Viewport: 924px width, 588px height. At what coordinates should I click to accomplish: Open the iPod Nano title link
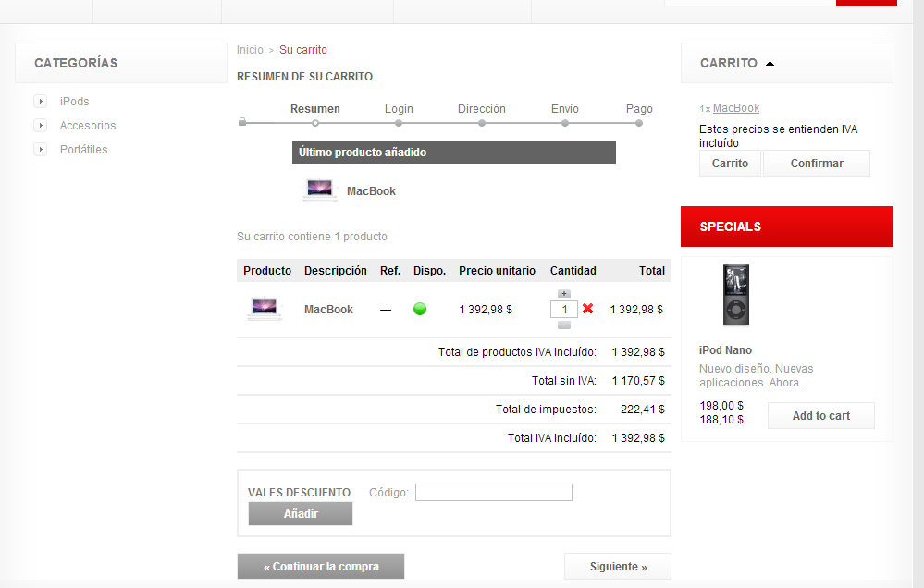[x=725, y=350]
